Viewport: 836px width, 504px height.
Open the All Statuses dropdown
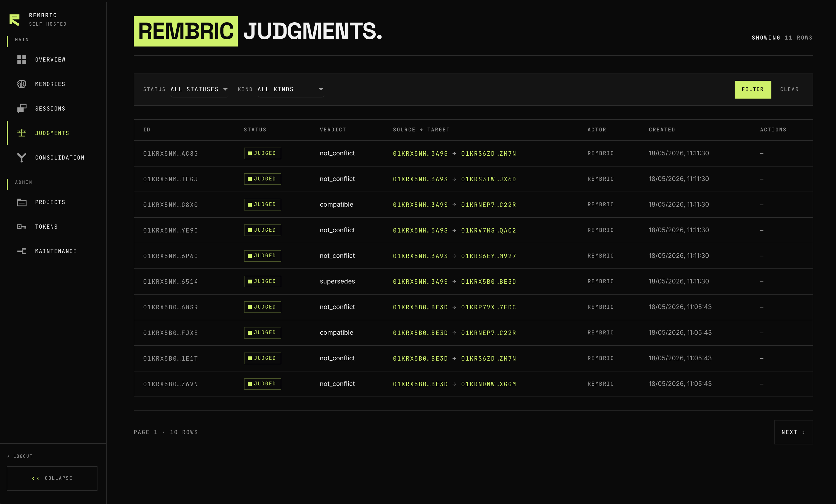(199, 90)
